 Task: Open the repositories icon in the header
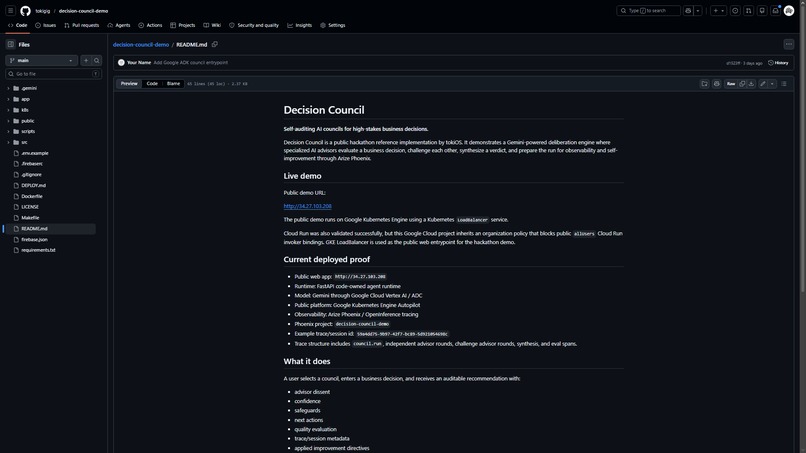tap(762, 10)
